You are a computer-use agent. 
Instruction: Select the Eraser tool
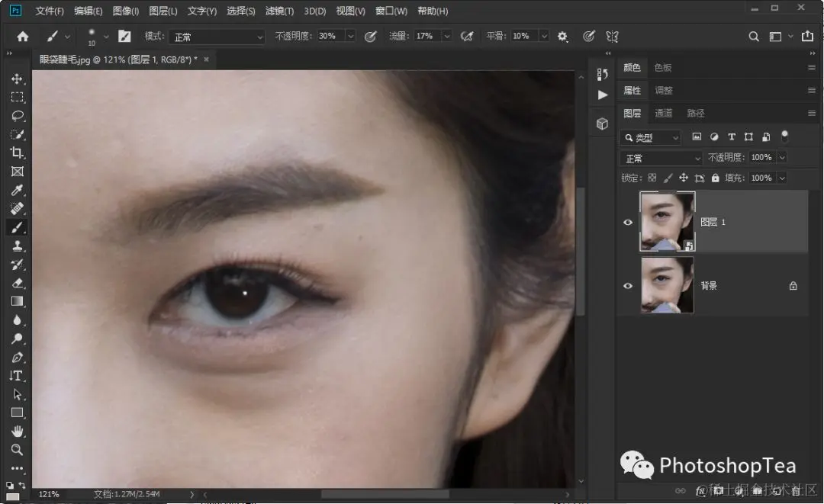tap(17, 283)
